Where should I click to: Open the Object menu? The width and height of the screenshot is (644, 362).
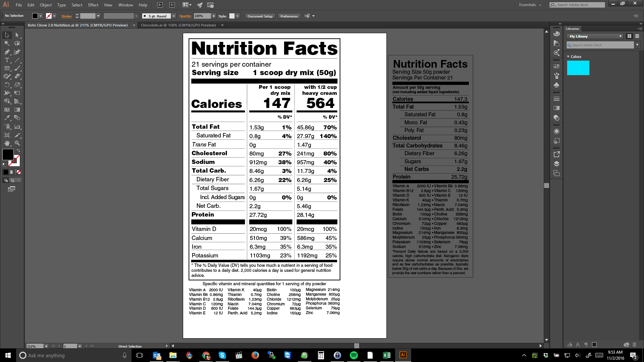tap(46, 4)
